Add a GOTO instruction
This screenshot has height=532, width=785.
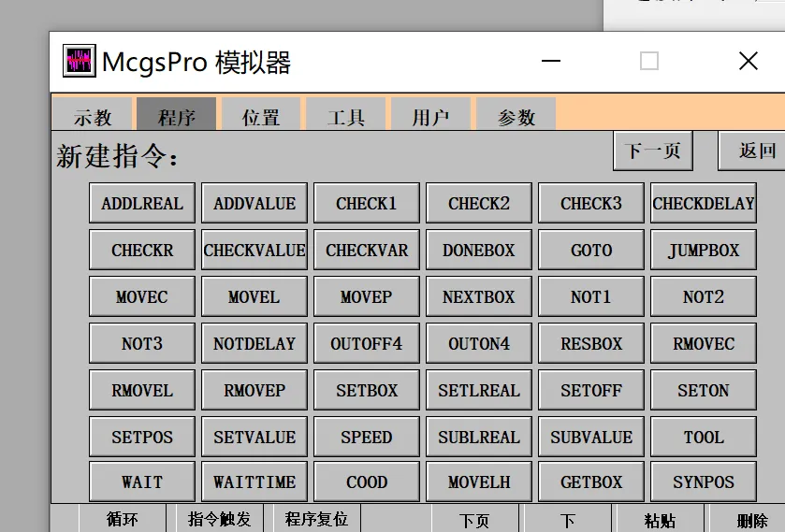591,250
